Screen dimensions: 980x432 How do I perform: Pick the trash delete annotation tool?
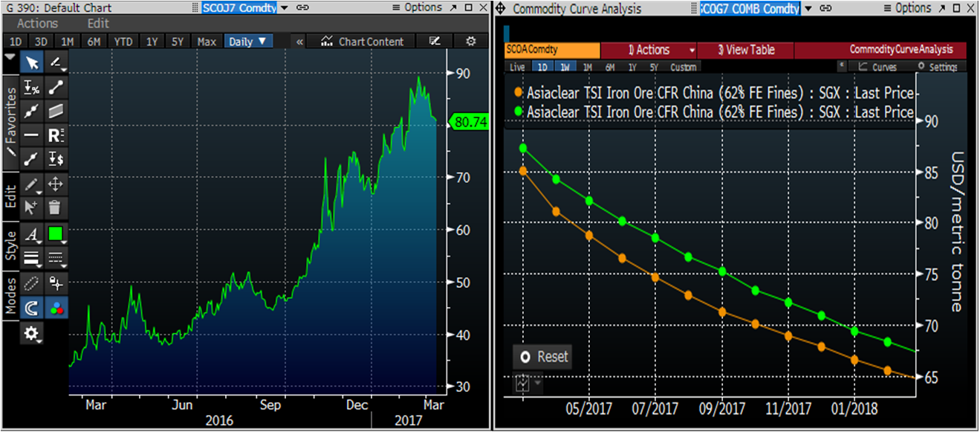point(55,207)
